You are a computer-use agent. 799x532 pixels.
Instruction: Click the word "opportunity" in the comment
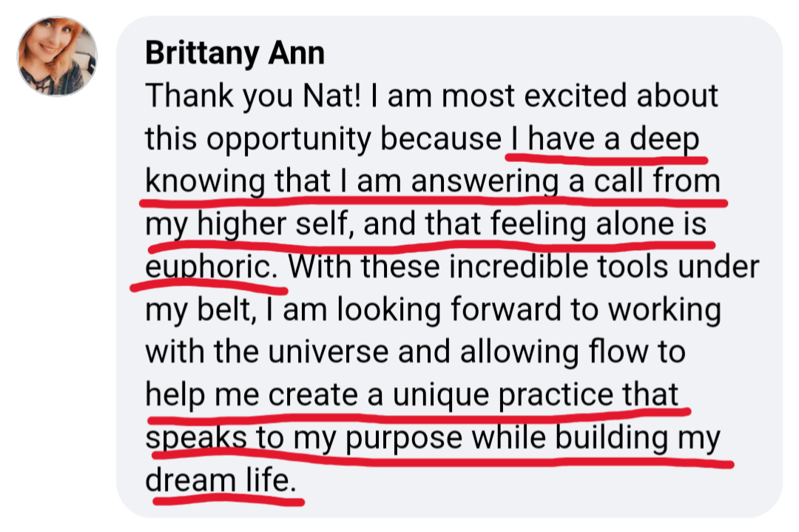pyautogui.click(x=289, y=140)
